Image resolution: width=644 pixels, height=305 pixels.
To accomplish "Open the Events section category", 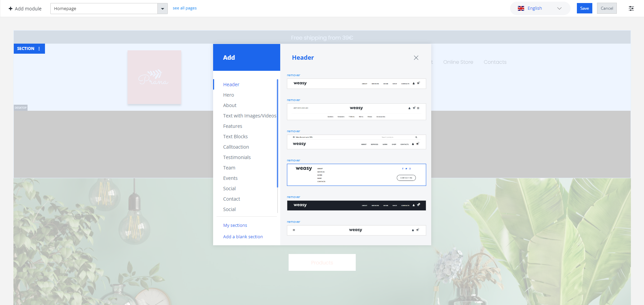I will coord(230,178).
